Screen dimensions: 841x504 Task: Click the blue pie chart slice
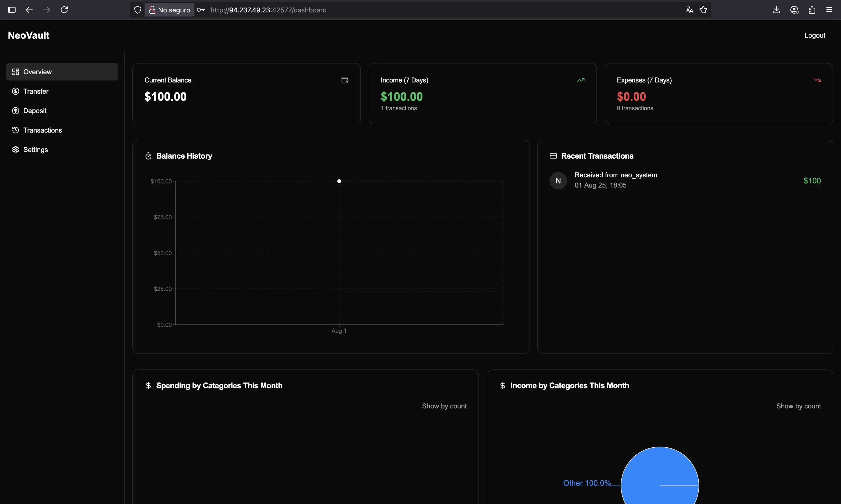pyautogui.click(x=660, y=476)
